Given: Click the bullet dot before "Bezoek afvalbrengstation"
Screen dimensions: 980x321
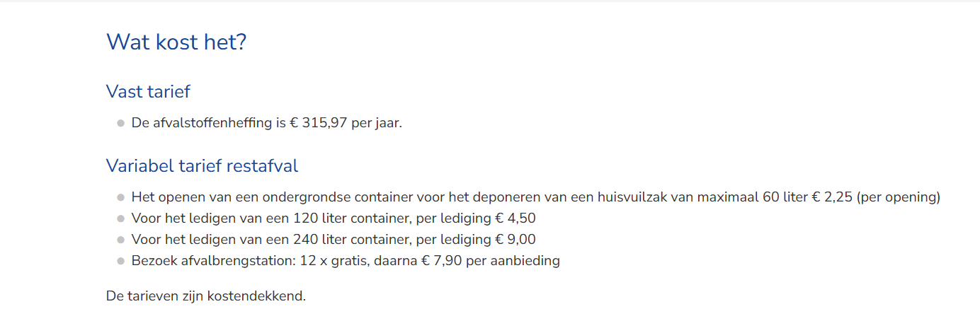Looking at the screenshot, I should tap(120, 261).
